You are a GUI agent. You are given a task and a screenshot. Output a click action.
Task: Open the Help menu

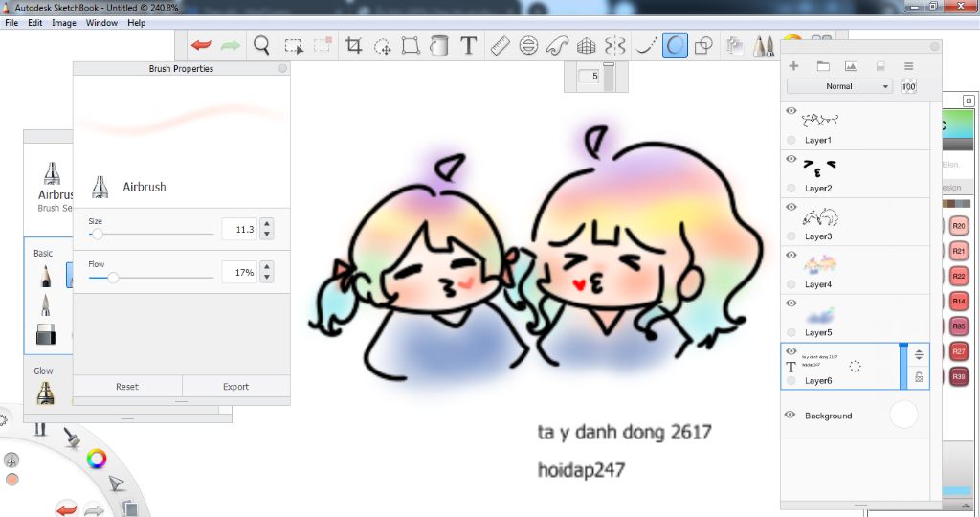(x=136, y=23)
